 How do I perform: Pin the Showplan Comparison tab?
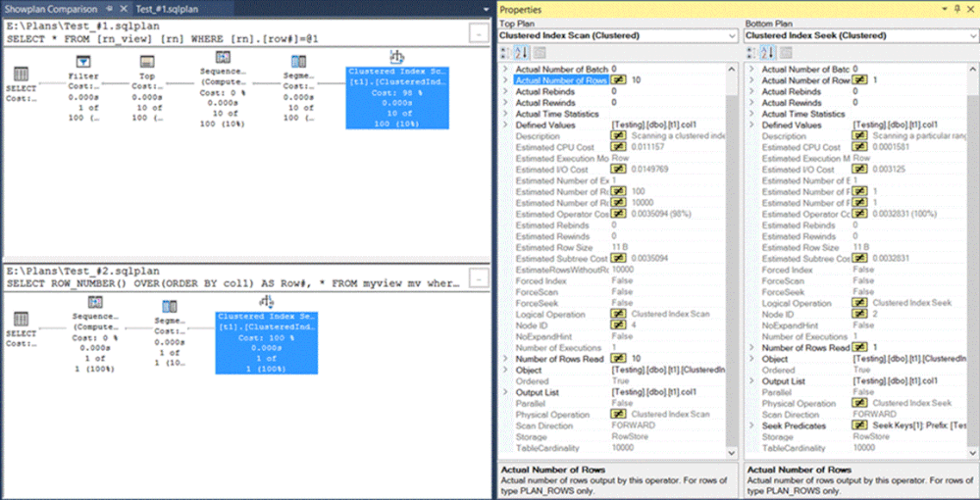click(x=108, y=9)
